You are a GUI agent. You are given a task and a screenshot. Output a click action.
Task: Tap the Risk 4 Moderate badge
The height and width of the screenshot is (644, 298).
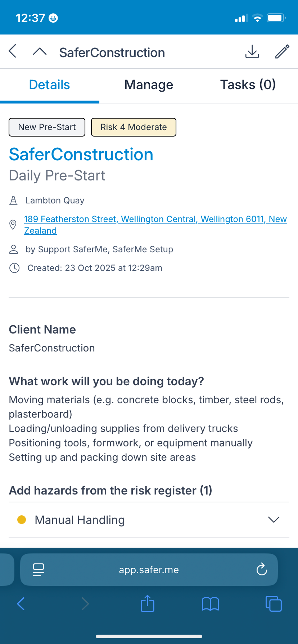[134, 127]
